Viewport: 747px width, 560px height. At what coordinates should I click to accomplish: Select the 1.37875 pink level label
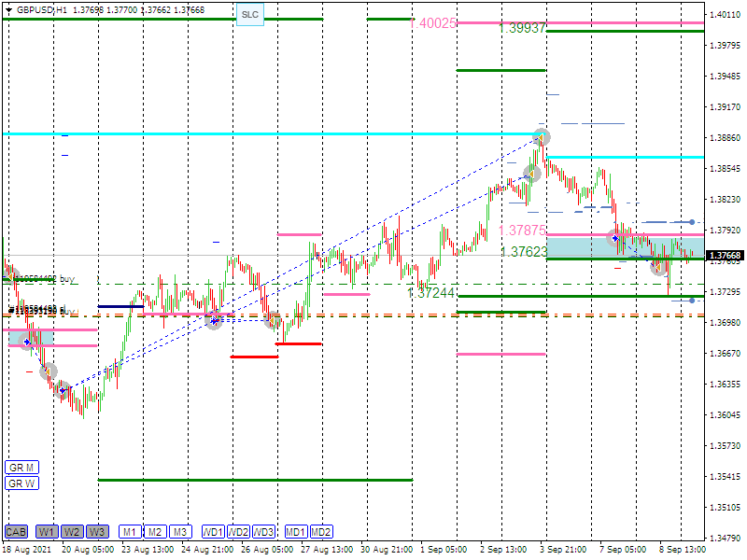pyautogui.click(x=521, y=231)
